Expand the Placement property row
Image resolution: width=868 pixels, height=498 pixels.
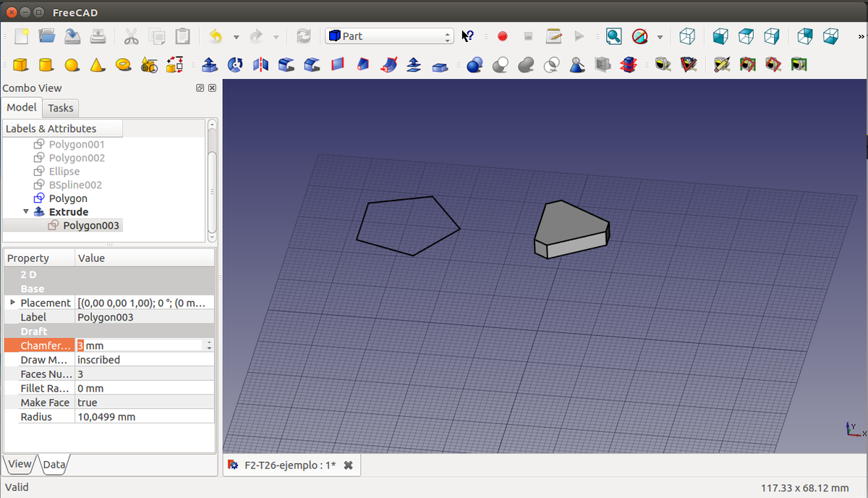12,302
